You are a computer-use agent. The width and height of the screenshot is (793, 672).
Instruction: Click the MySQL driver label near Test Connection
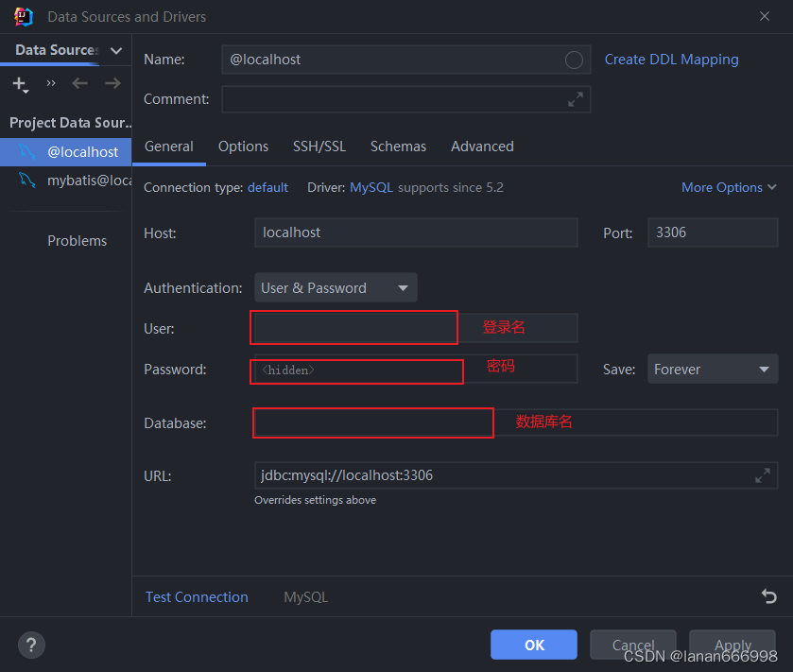(x=306, y=597)
